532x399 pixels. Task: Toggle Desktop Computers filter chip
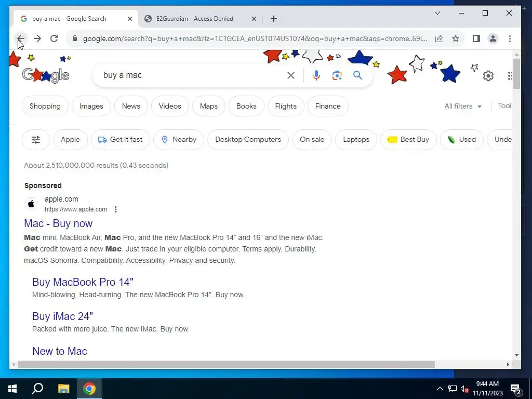[248, 139]
